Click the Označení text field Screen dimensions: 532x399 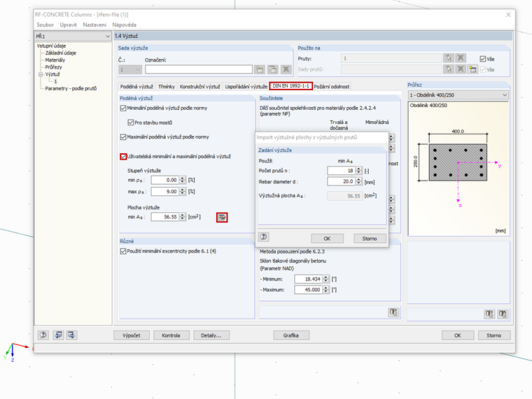199,69
